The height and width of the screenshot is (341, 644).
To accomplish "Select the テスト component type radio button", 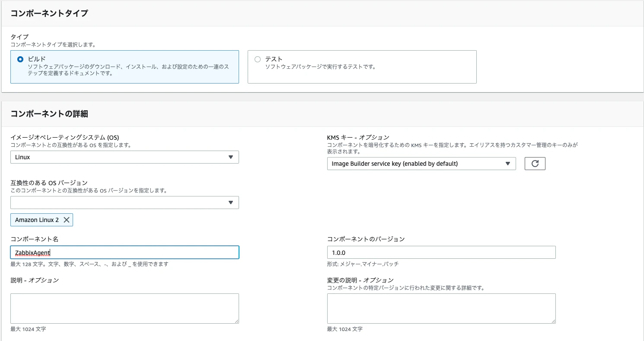I will pyautogui.click(x=258, y=59).
